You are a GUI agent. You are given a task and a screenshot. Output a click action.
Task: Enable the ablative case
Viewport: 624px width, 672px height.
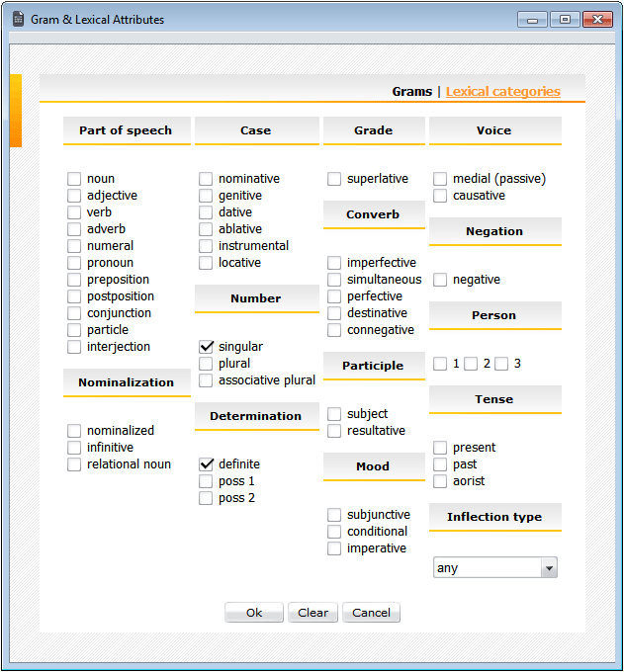coord(206,229)
